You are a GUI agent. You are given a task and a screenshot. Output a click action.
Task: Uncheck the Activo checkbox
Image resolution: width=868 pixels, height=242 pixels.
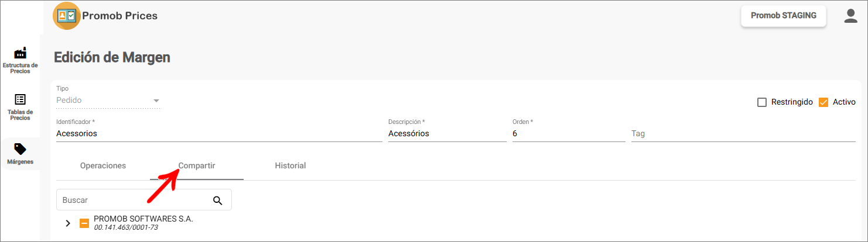pyautogui.click(x=824, y=102)
